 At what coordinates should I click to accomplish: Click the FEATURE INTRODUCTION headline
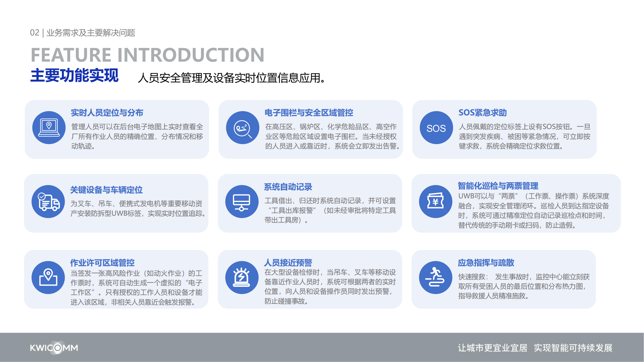click(147, 55)
